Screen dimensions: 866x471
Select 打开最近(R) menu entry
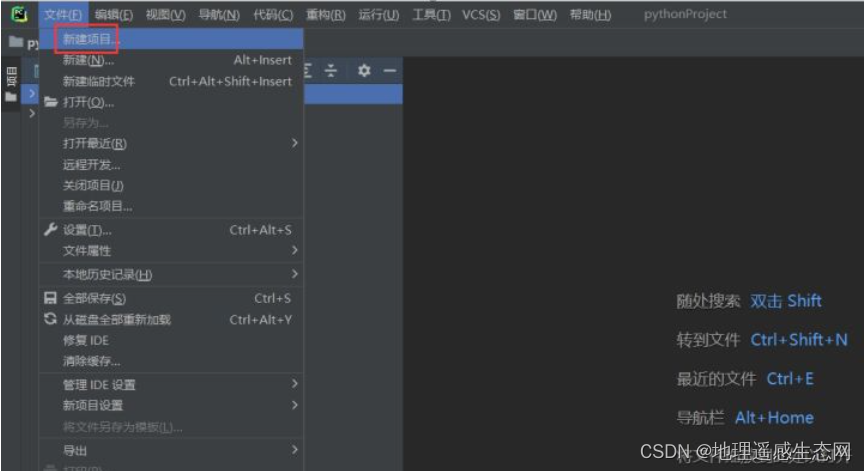(171, 144)
